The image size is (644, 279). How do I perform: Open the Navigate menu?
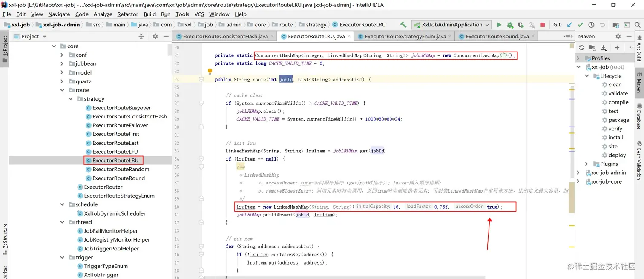[x=59, y=14]
